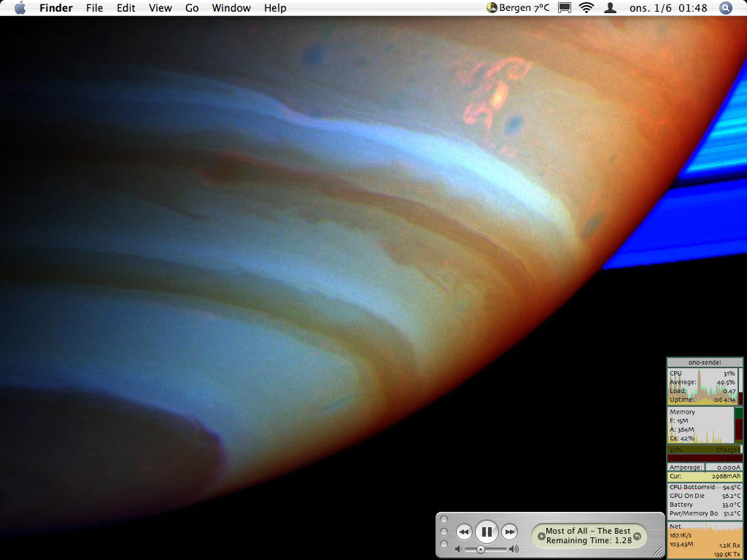This screenshot has width=747, height=560.
Task: Click the Pwr/Memory Bo temperature row
Action: coord(705,513)
